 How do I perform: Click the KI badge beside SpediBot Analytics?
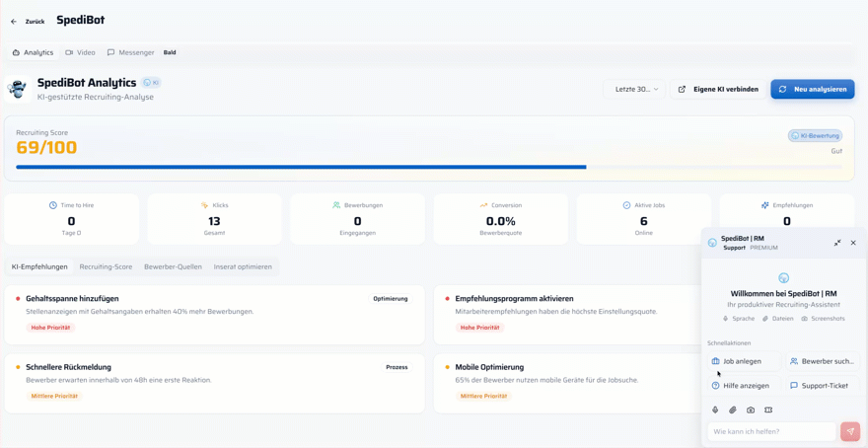pyautogui.click(x=151, y=83)
